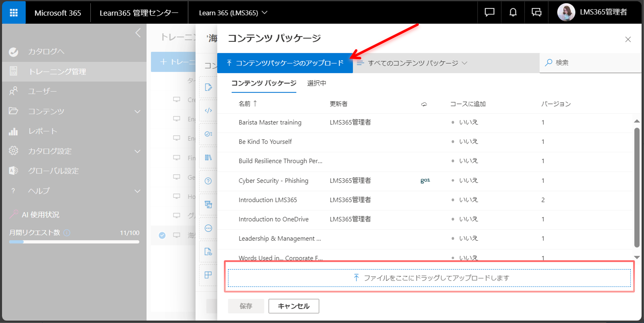Click the AI 使用状況 magic wand icon
This screenshot has height=323, width=644.
tap(14, 214)
